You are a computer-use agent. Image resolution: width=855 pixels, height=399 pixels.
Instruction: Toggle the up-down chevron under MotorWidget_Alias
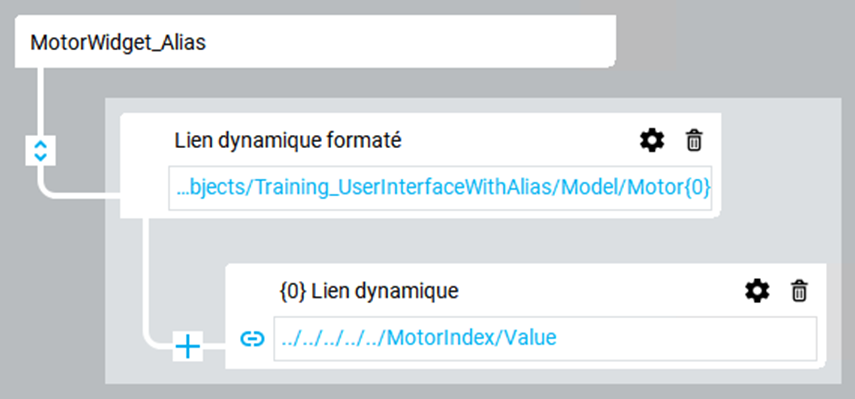(x=41, y=150)
